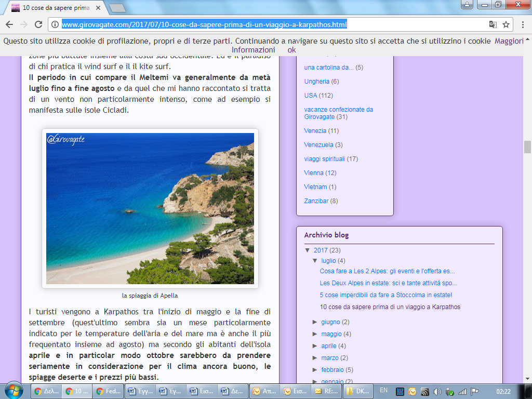The width and height of the screenshot is (532, 399).
Task: Collapse the luglio month archive
Action: coord(315,261)
